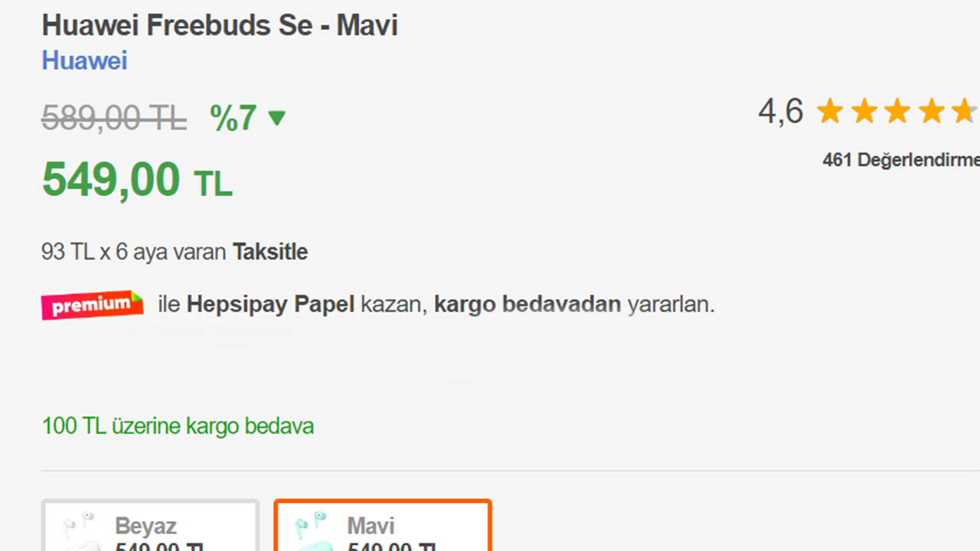Click the Huawei Freebuds Se - Mavi title
980x551 pixels.
(220, 24)
